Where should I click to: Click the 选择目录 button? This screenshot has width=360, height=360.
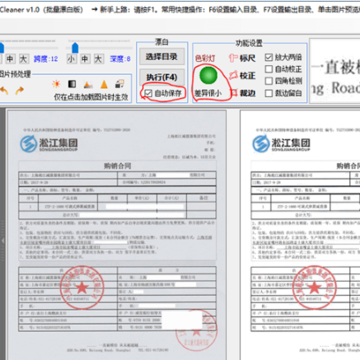[x=161, y=57]
